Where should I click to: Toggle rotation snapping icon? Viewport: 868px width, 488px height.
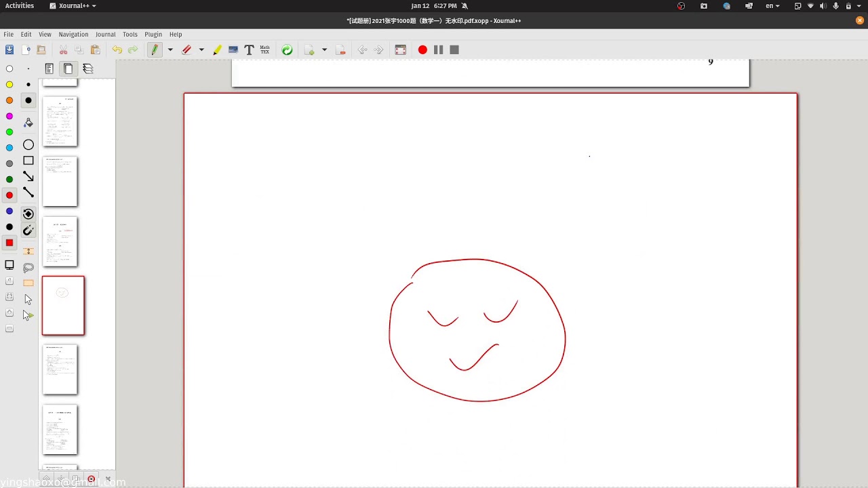(x=28, y=214)
